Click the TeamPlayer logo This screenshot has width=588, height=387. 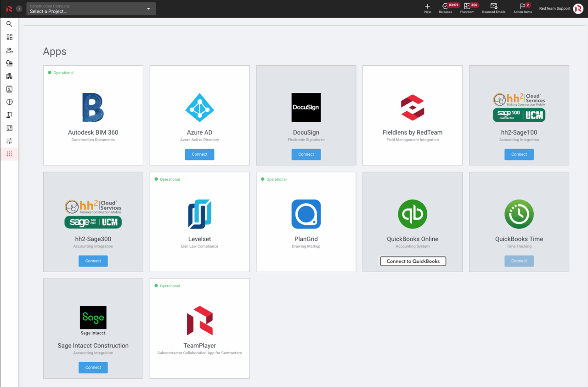pyautogui.click(x=200, y=321)
